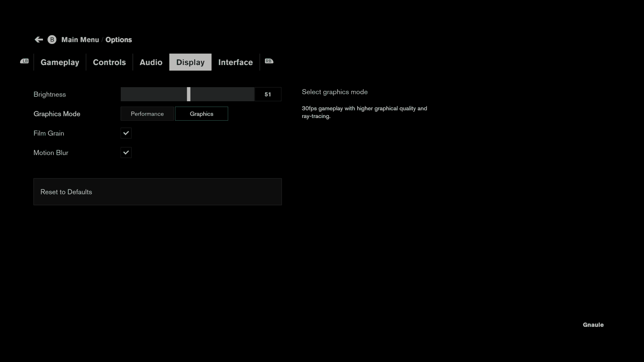Image resolution: width=644 pixels, height=362 pixels.
Task: Click Main Menu breadcrumb link
Action: 80,40
